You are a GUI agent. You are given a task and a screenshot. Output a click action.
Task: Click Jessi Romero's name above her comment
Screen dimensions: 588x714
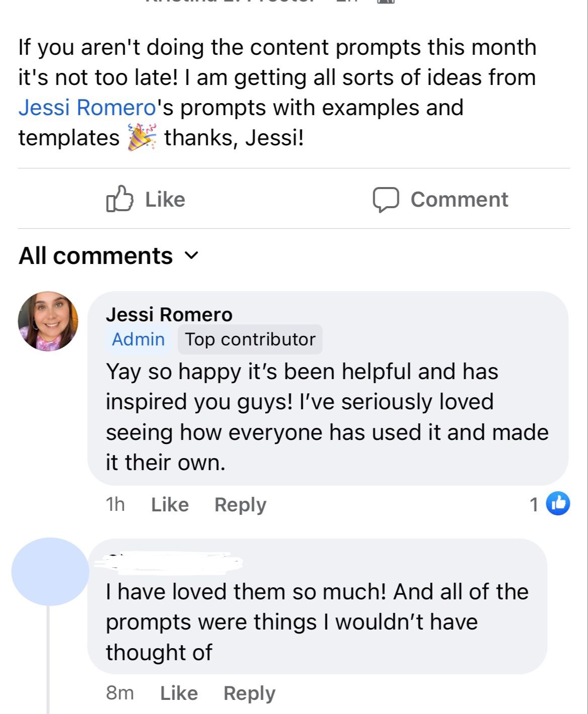pyautogui.click(x=169, y=314)
